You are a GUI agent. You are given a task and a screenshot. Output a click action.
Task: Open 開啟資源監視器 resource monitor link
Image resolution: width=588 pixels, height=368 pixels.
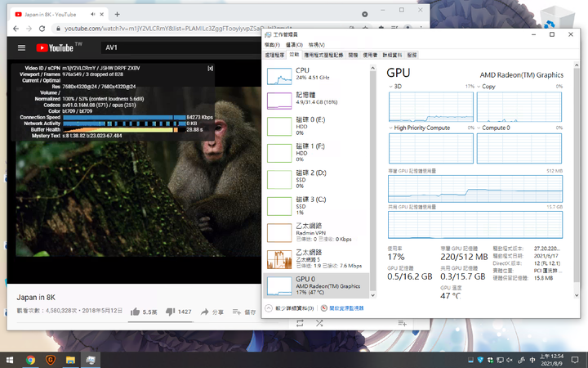click(342, 308)
